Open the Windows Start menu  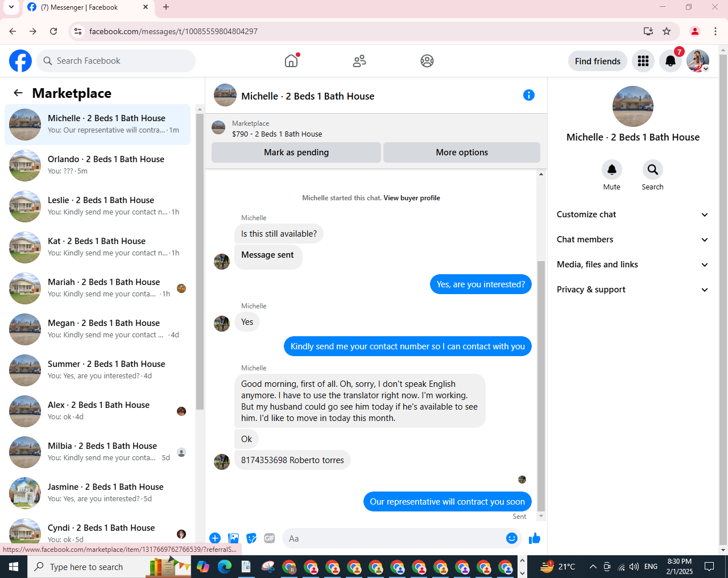point(14,567)
